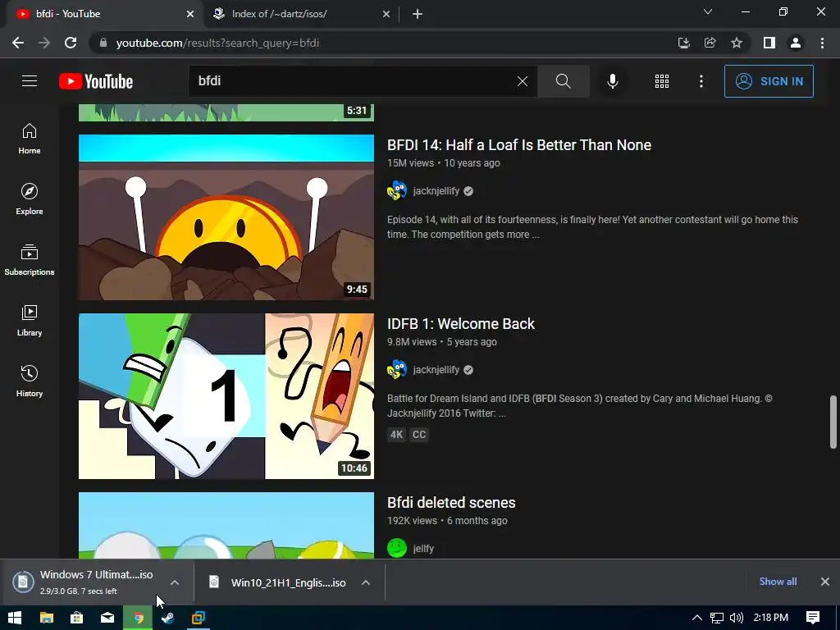Toggle the browser side panel icon
The image size is (840, 630).
coord(769,43)
